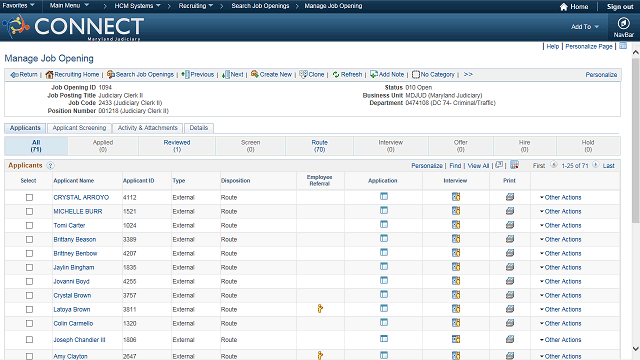Expand Other Actions for Tomi Carter

(x=560, y=225)
